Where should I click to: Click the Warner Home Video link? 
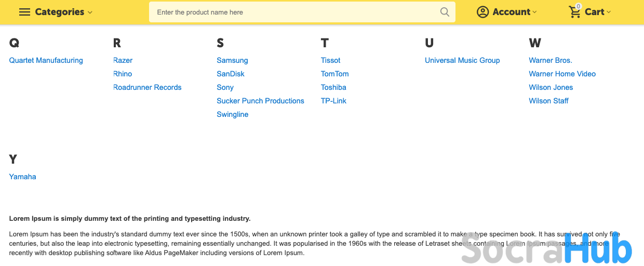pos(562,74)
